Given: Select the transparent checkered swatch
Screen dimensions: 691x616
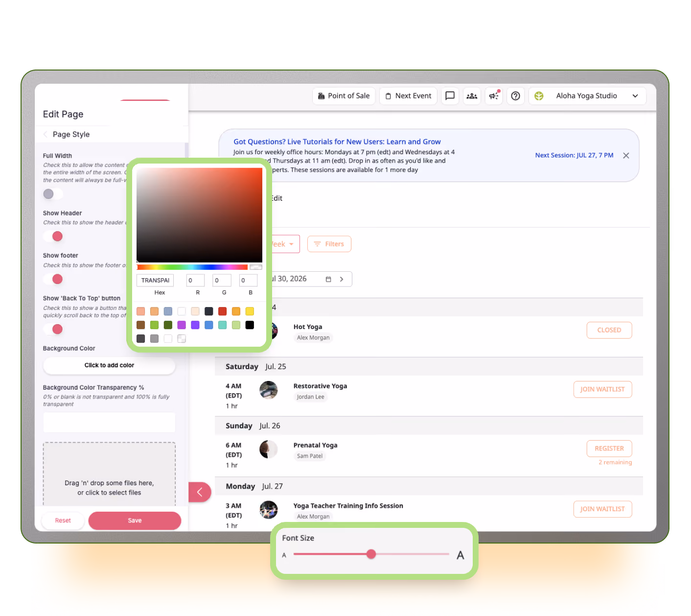Looking at the screenshot, I should coord(182,339).
